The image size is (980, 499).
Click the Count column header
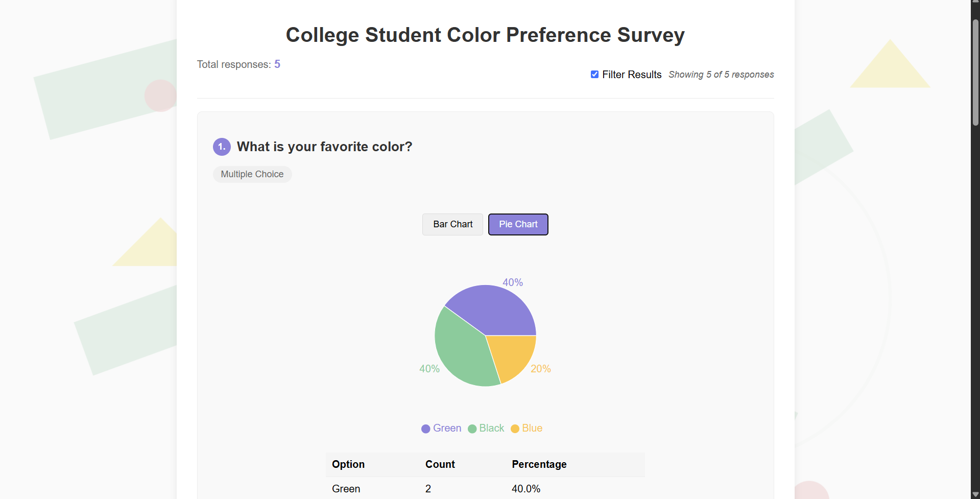click(440, 464)
